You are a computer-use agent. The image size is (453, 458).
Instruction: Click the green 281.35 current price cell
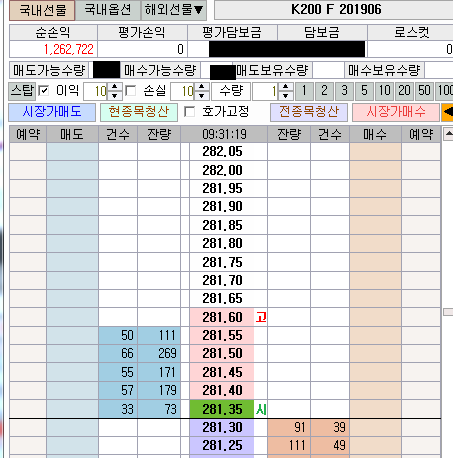click(222, 409)
